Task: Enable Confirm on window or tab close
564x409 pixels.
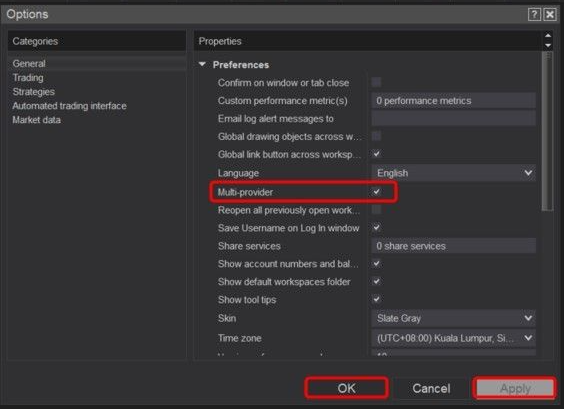Action: tap(377, 82)
